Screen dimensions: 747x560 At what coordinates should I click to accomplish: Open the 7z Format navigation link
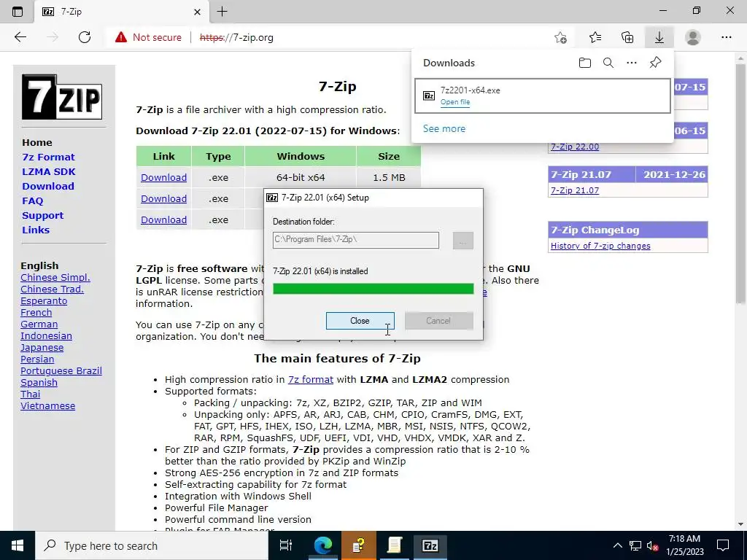pyautogui.click(x=49, y=157)
